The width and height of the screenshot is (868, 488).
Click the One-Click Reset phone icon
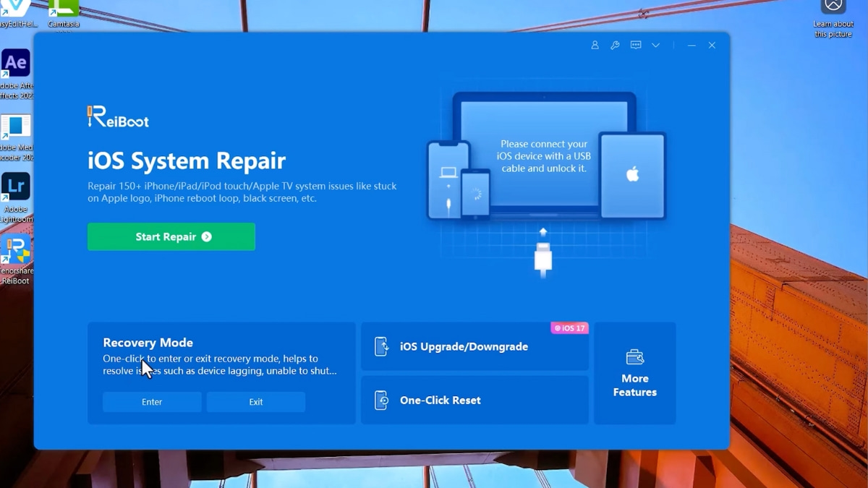tap(381, 400)
